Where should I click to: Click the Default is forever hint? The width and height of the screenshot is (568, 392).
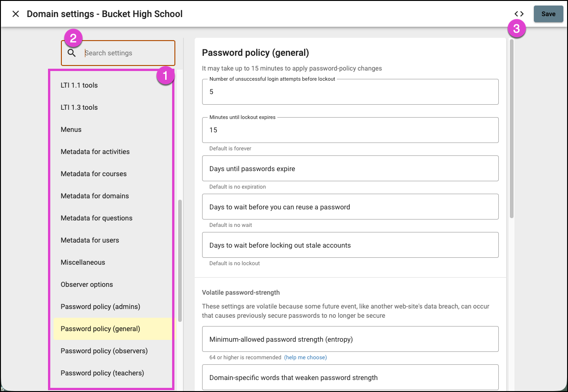[230, 148]
